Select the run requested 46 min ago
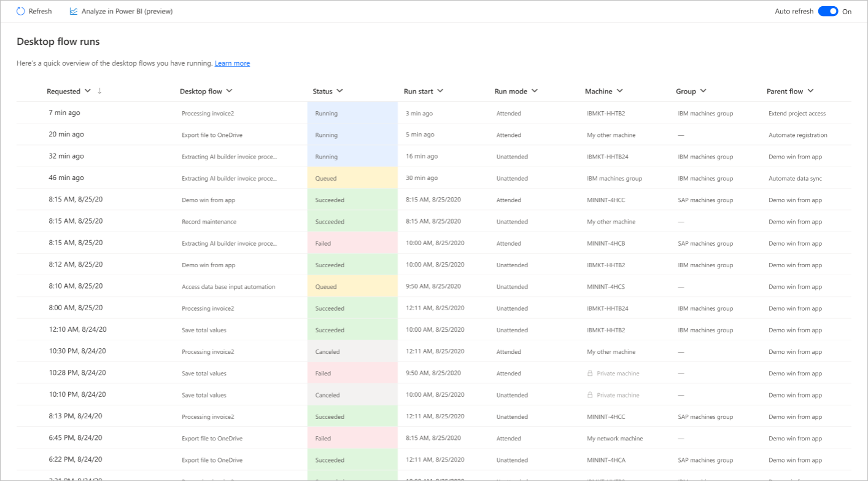Screen dimensions: 868x481 pos(434,178)
